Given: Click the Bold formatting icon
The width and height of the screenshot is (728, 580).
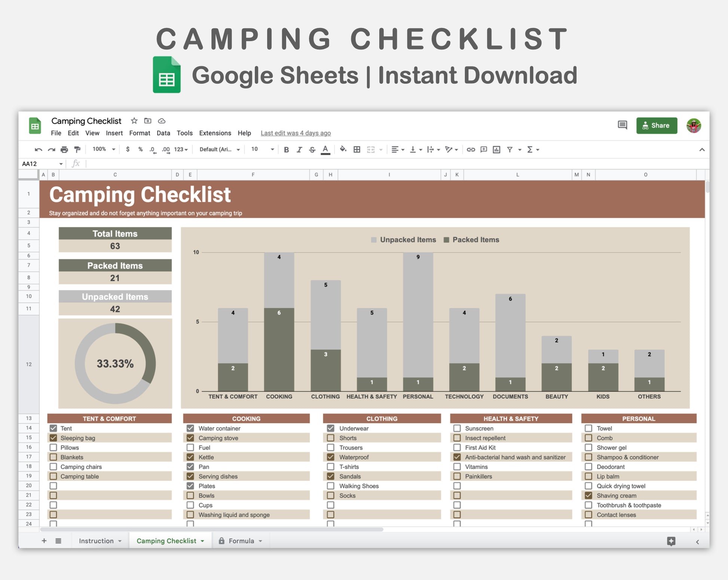Looking at the screenshot, I should tap(286, 150).
